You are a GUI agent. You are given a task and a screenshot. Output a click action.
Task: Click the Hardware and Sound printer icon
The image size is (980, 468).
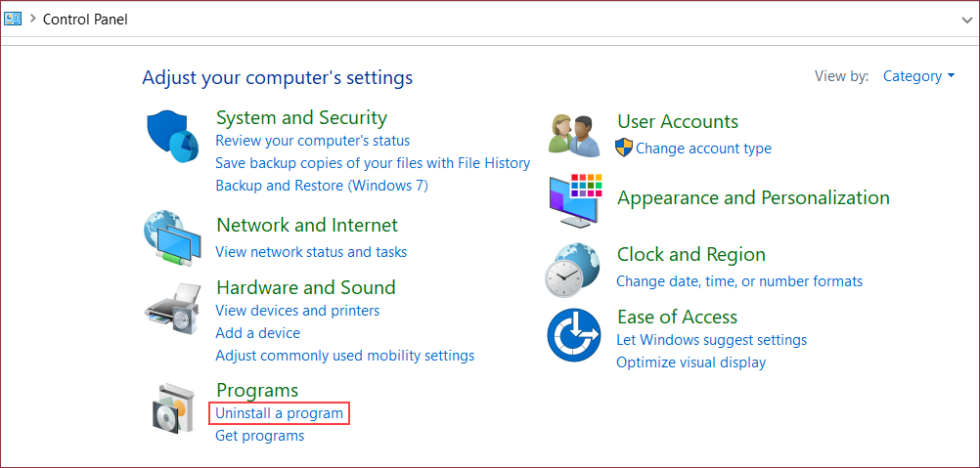172,305
